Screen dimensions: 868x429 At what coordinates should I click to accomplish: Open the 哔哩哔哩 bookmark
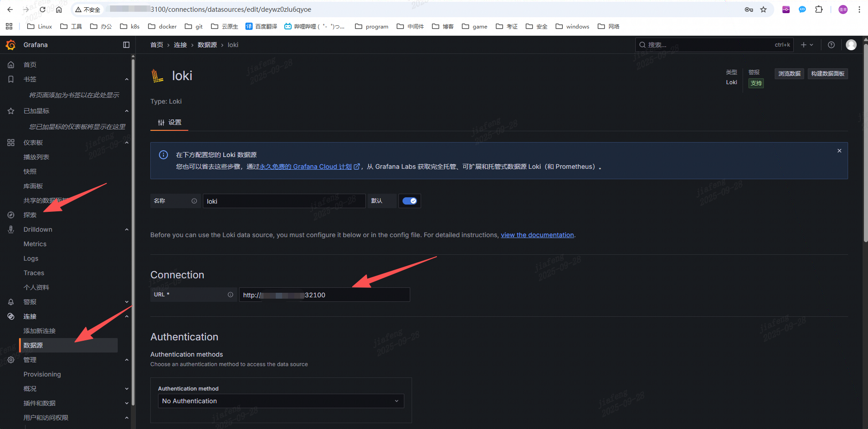(315, 26)
